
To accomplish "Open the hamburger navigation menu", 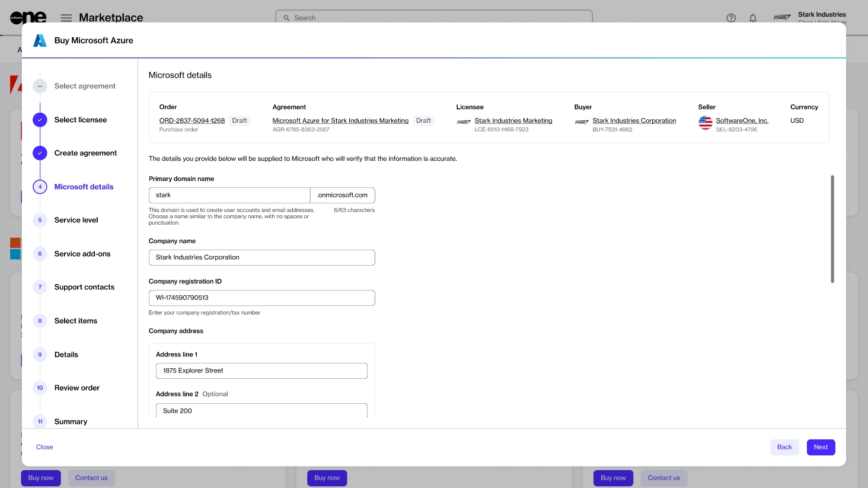I will [x=66, y=18].
